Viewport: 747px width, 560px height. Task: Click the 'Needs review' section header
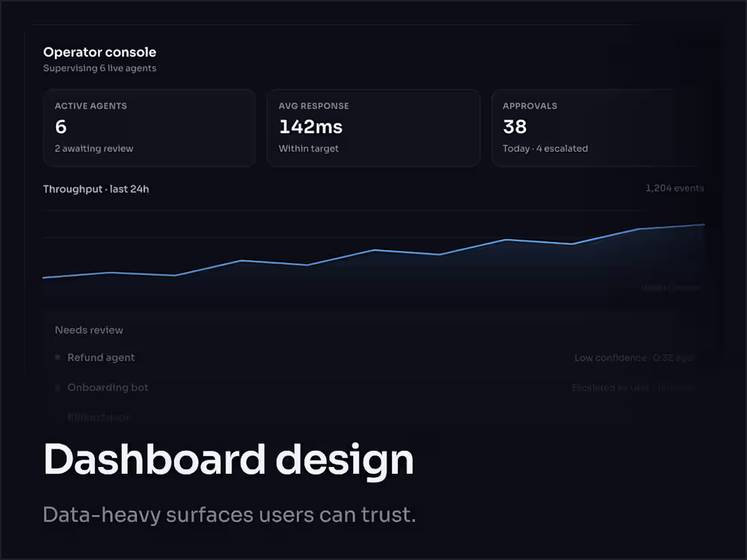[x=89, y=330]
